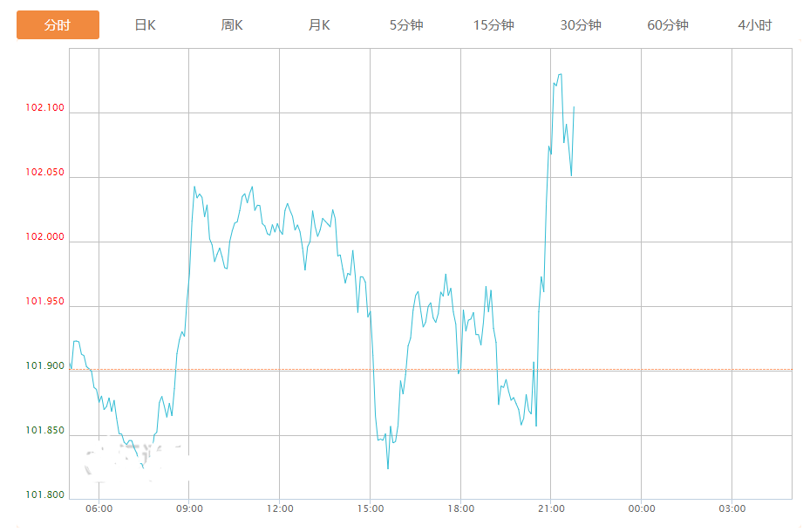Viewport: 803px width, 532px height.
Task: Click the 101.900 price axis label
Action: click(45, 366)
